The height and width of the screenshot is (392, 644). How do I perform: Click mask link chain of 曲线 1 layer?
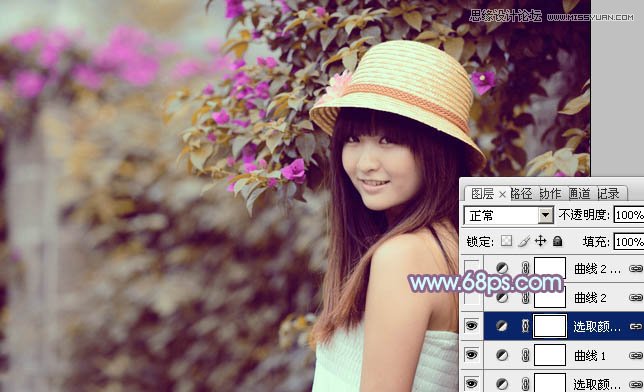[x=525, y=355]
